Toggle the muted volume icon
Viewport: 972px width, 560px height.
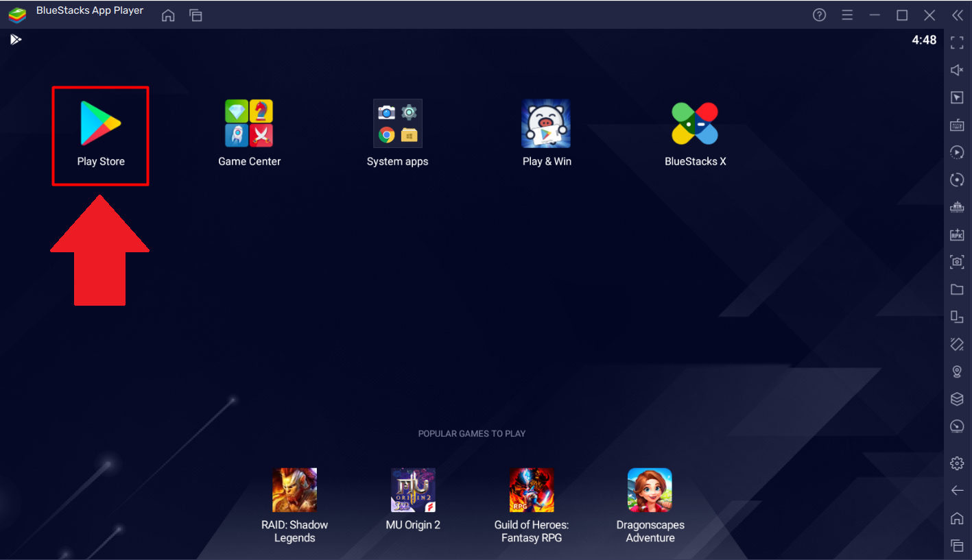957,70
